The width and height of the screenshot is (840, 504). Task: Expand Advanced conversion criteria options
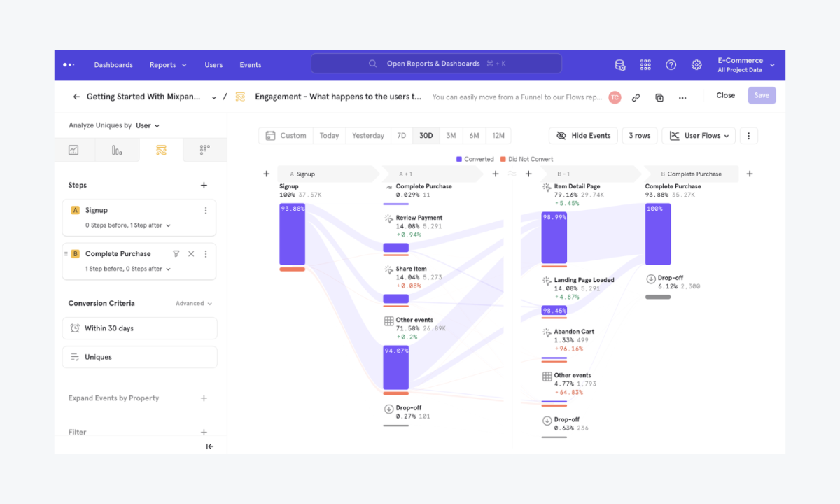(x=194, y=304)
